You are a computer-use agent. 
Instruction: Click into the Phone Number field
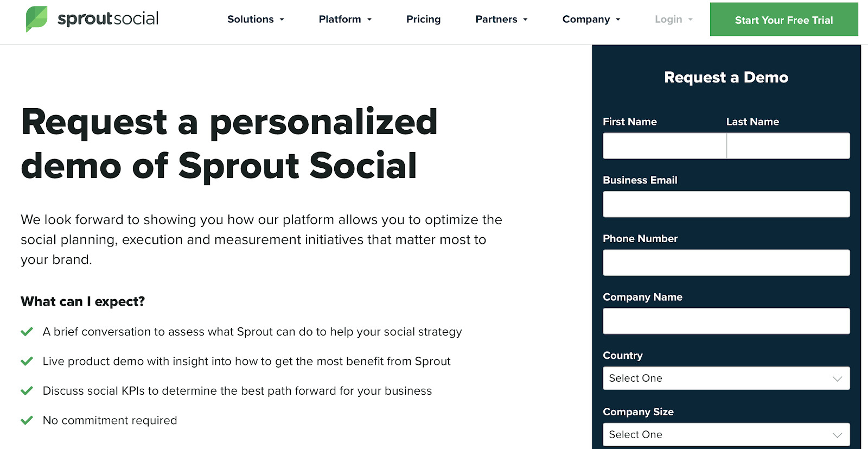pyautogui.click(x=726, y=263)
